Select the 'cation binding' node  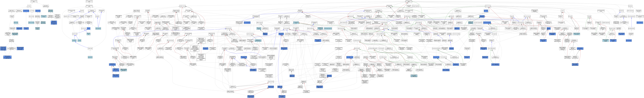pos(31,16)
